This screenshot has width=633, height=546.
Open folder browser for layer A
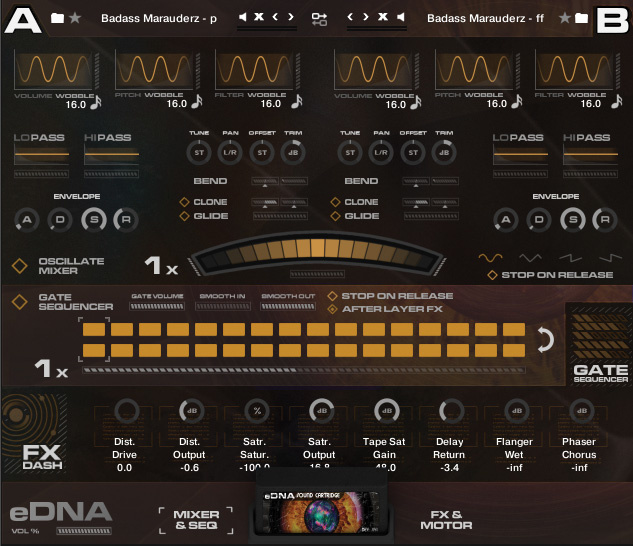57,18
